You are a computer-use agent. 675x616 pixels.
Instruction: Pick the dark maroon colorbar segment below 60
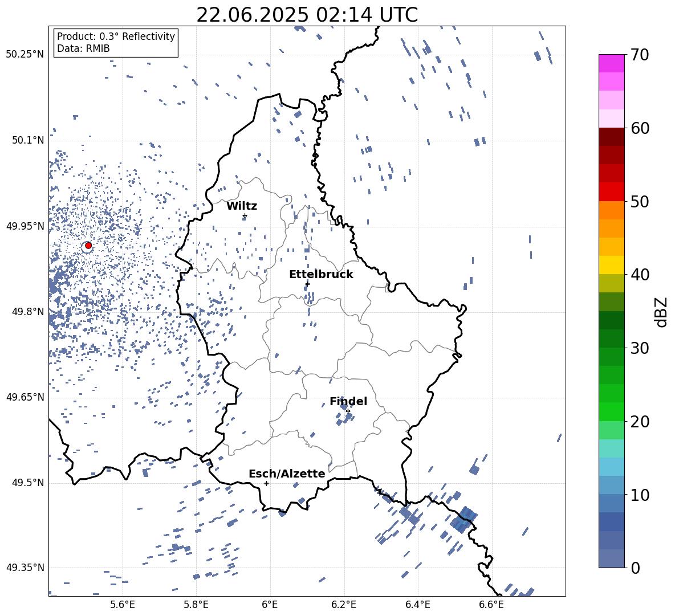coord(611,137)
